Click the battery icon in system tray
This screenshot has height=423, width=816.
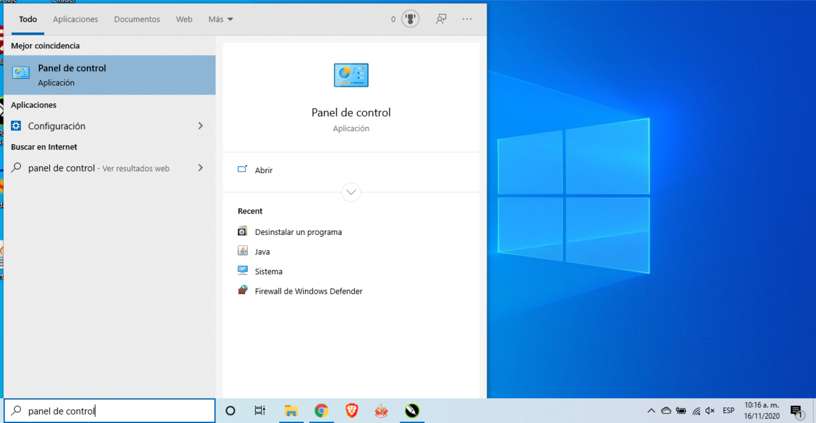coord(681,411)
